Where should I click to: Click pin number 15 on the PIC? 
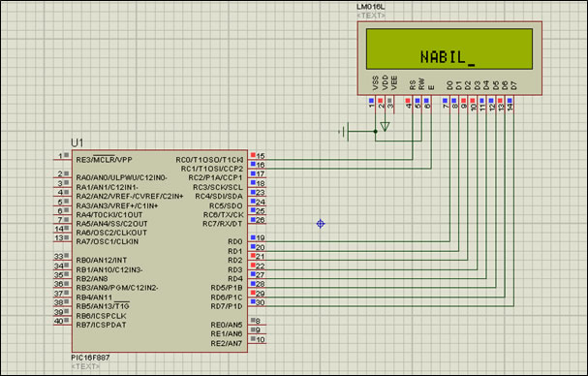(261, 156)
